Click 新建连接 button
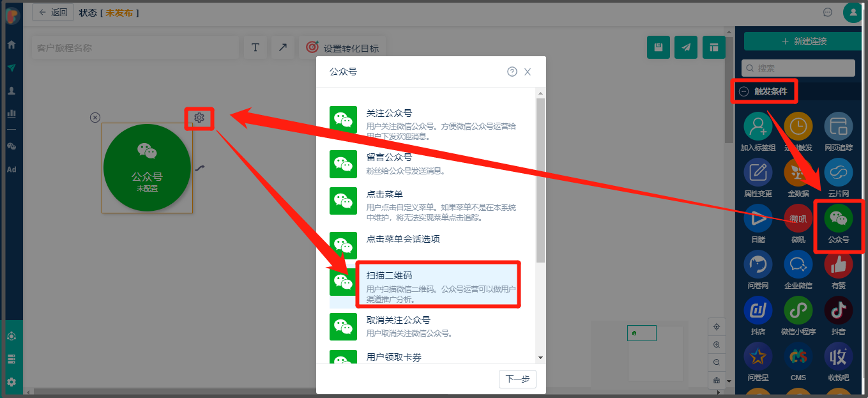Image resolution: width=868 pixels, height=398 pixels. [x=804, y=41]
